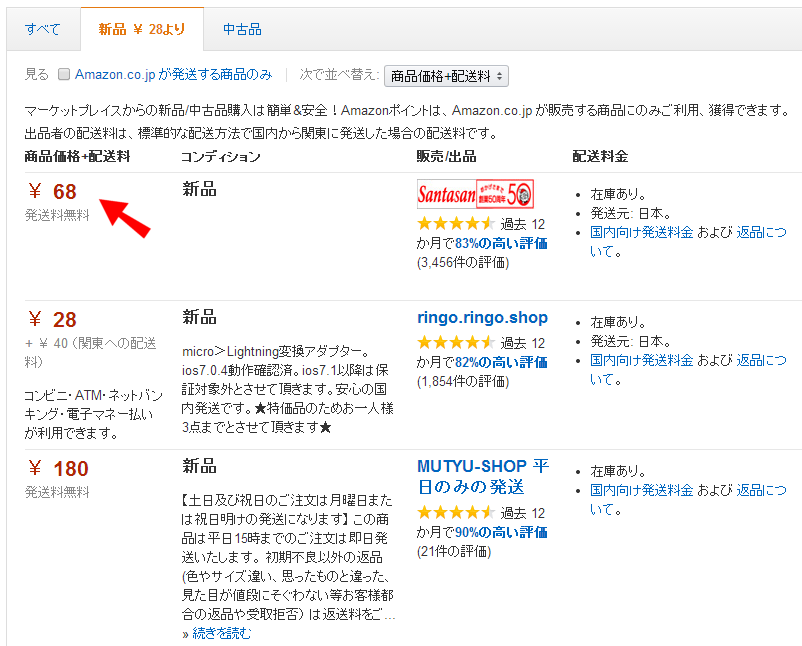Open the 中古品 tab
The image size is (802, 646).
[242, 29]
